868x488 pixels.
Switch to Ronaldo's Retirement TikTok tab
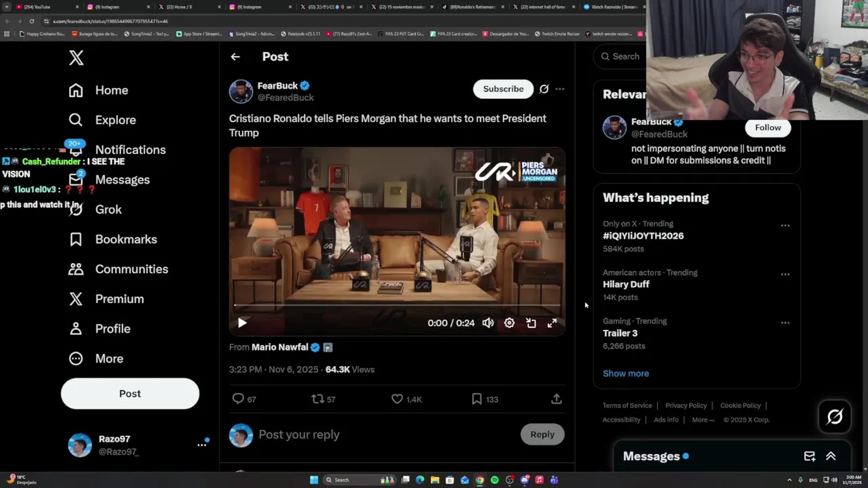[473, 7]
